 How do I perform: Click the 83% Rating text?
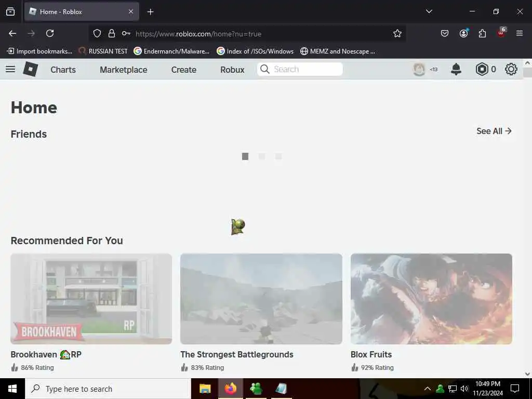click(x=207, y=367)
